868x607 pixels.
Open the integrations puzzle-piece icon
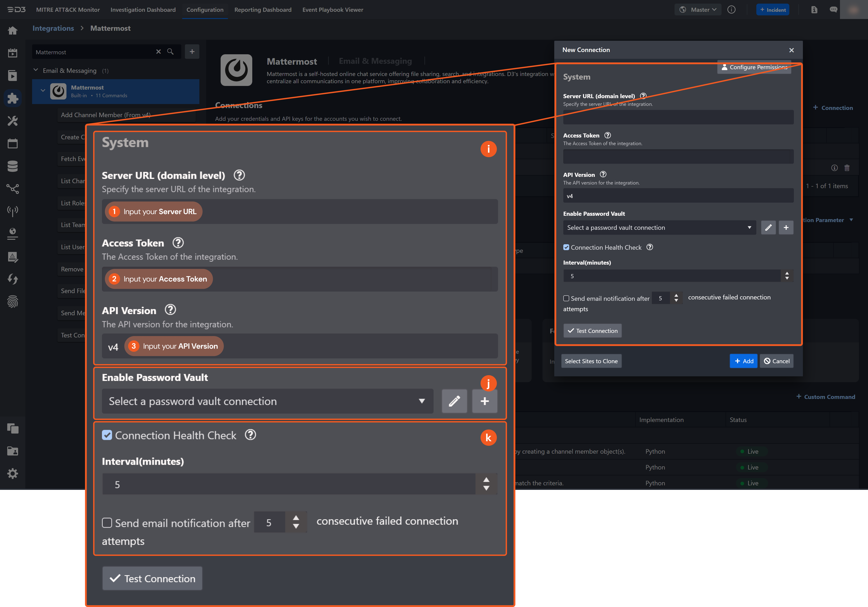(x=12, y=98)
